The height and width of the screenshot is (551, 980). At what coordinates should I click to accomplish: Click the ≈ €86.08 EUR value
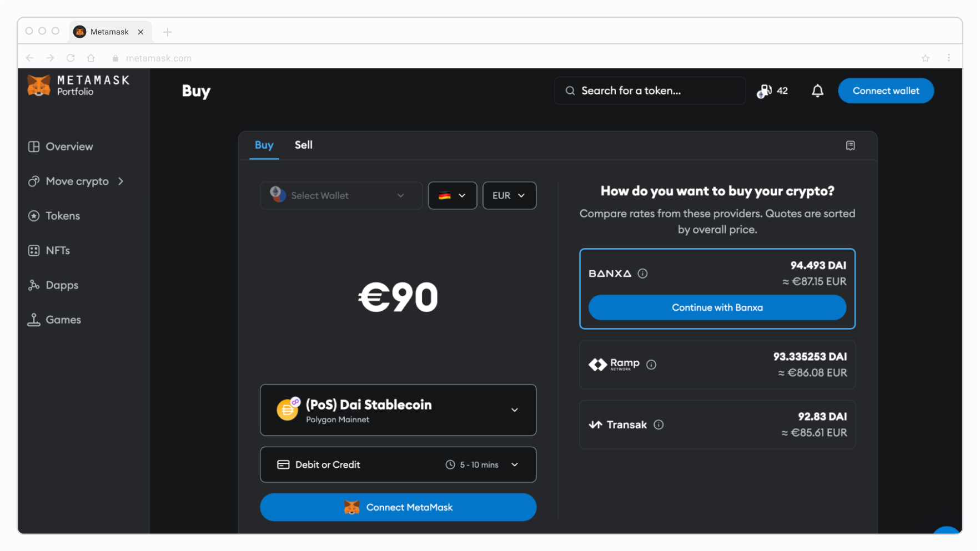pos(812,373)
